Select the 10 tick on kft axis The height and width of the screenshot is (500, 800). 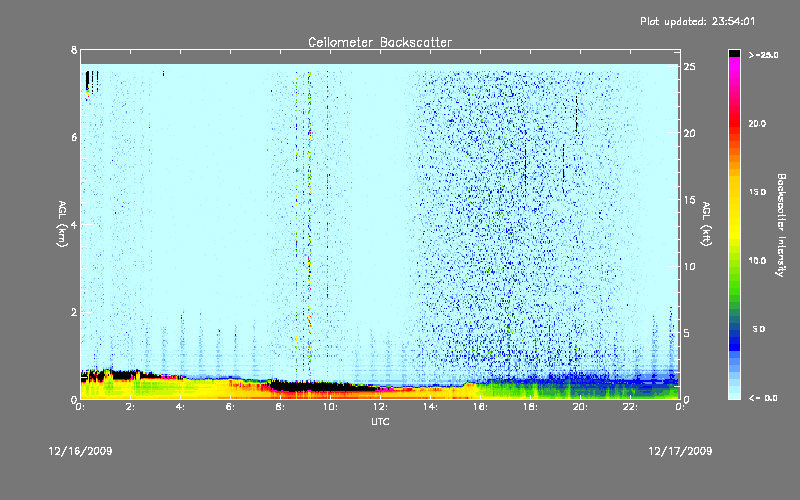[x=689, y=266]
